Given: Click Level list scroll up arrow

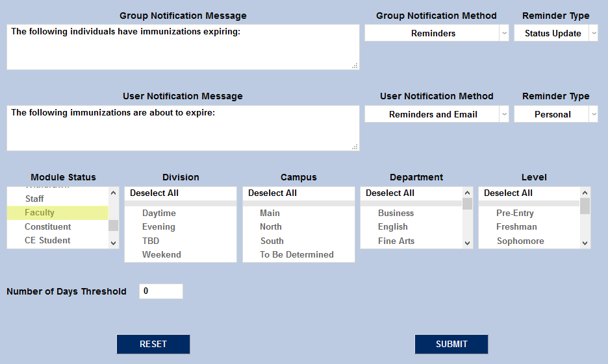Looking at the screenshot, I should click(585, 193).
